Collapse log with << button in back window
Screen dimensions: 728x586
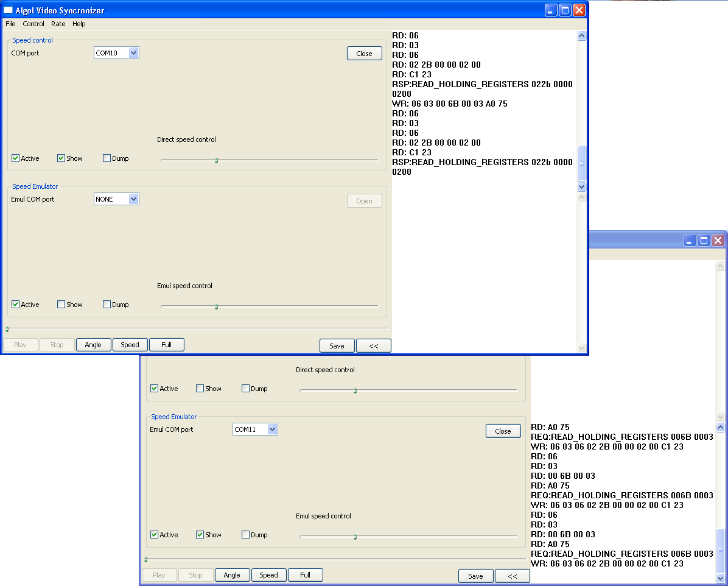(x=513, y=576)
